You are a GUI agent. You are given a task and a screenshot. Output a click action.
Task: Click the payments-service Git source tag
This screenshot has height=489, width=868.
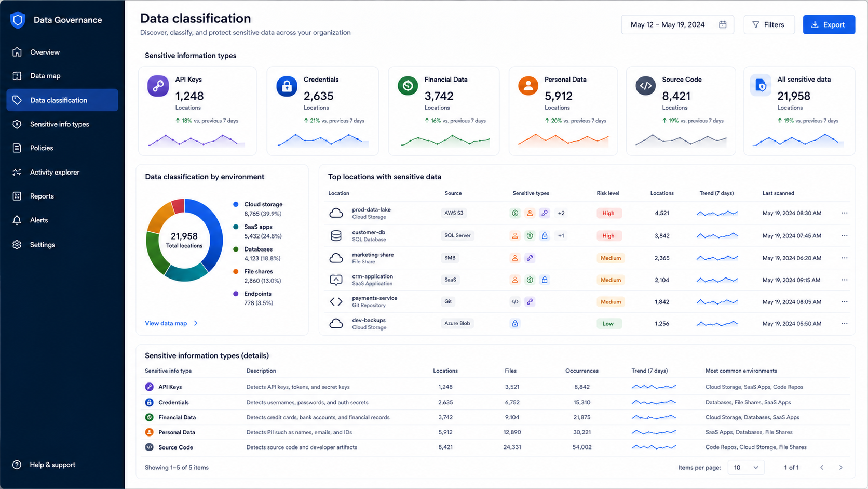click(x=448, y=301)
